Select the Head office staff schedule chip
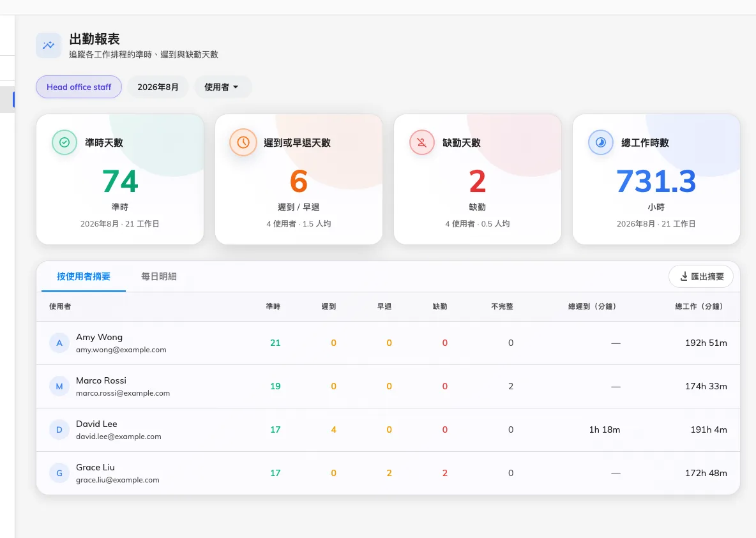The width and height of the screenshot is (756, 538). click(79, 87)
